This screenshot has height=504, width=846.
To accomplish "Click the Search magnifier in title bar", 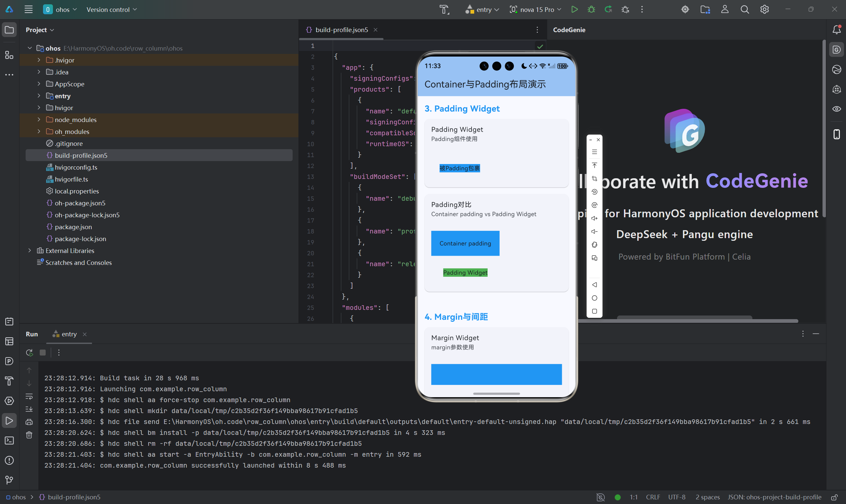I will point(744,10).
